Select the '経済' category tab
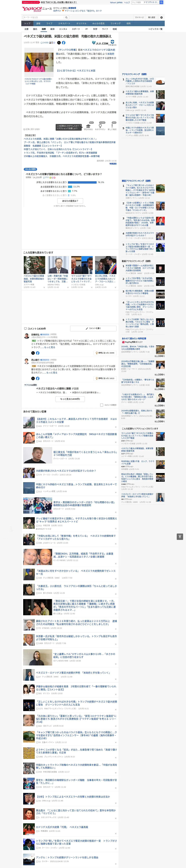Image resolution: width=186 pixels, height=868 pixels. click(52, 29)
